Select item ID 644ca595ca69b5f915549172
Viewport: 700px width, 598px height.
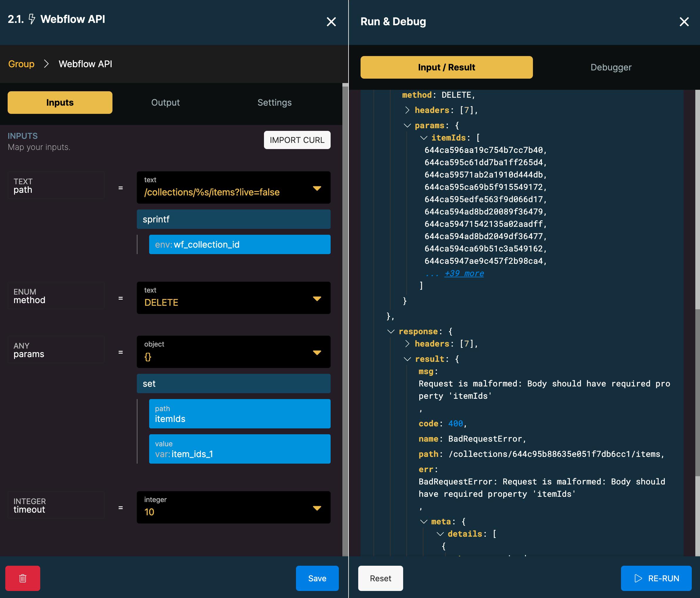point(483,187)
